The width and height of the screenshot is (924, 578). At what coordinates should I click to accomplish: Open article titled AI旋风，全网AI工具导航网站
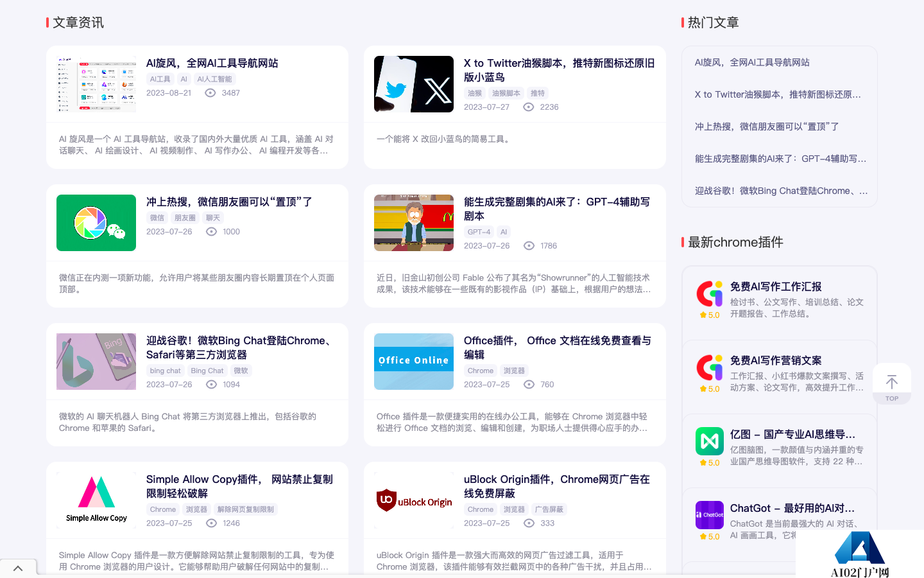click(x=212, y=63)
